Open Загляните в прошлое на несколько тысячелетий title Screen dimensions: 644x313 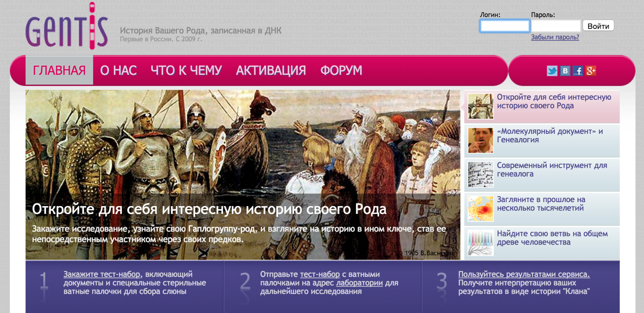(541, 204)
